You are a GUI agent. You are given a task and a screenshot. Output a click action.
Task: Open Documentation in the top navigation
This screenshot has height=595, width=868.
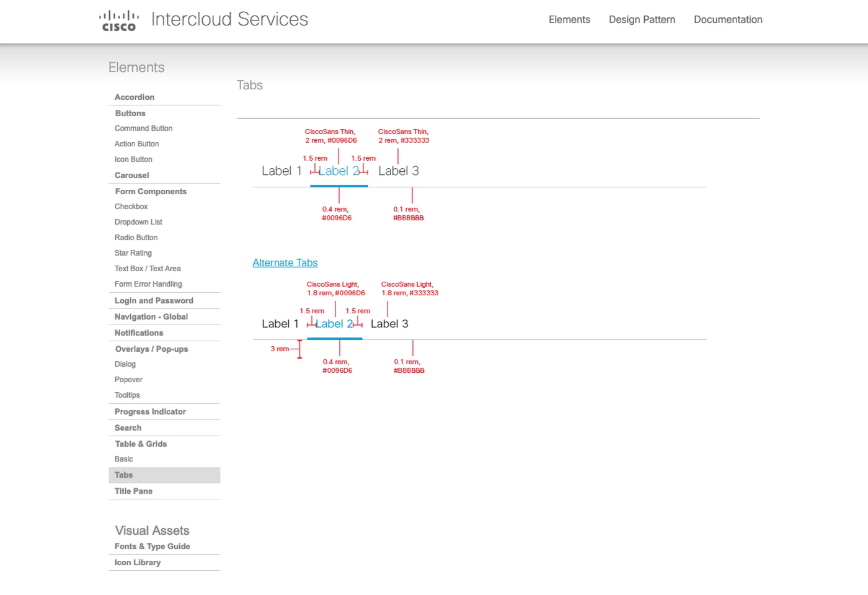click(728, 20)
